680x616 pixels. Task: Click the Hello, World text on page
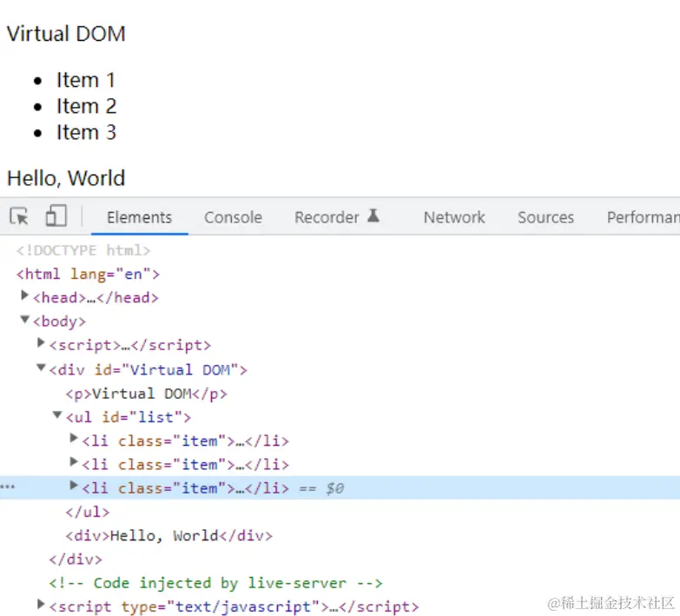coord(66,178)
